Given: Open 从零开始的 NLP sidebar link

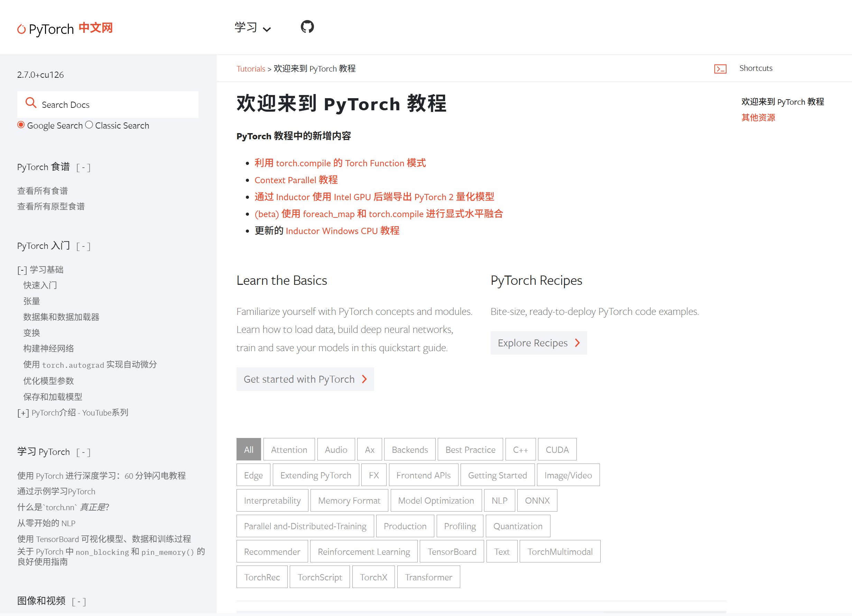Looking at the screenshot, I should coord(46,523).
